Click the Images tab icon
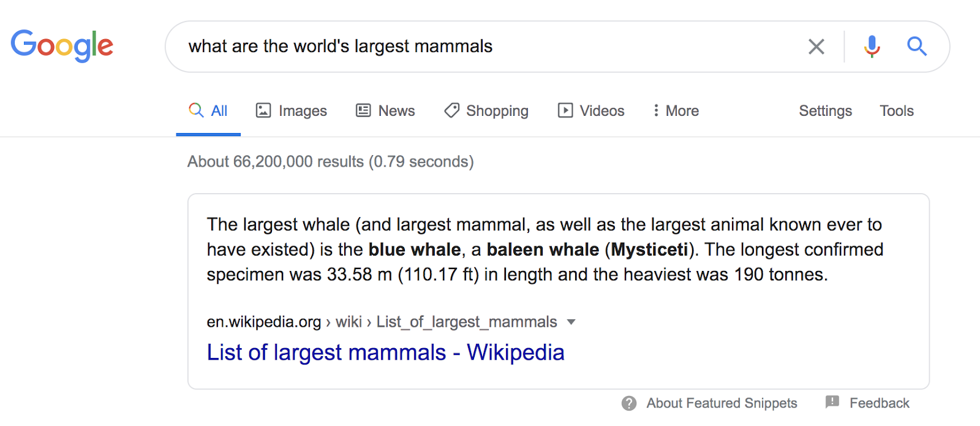Image resolution: width=980 pixels, height=426 pixels. (263, 110)
